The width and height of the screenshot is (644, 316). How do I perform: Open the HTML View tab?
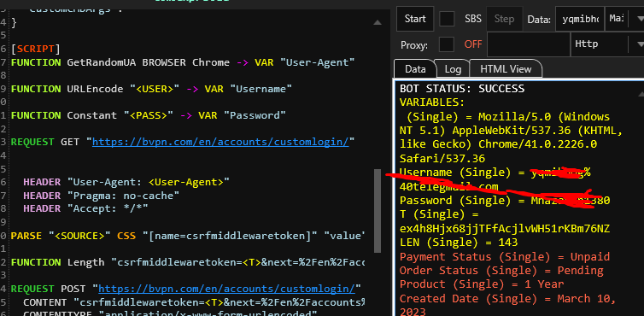click(506, 69)
